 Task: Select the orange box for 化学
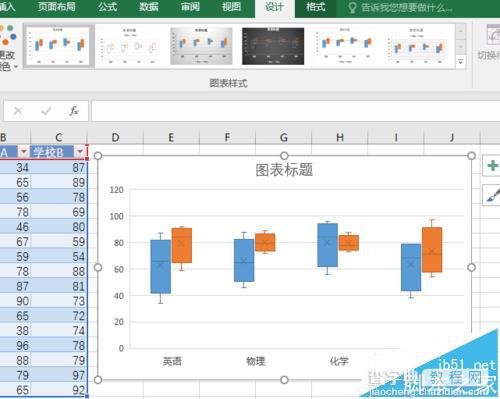tap(349, 243)
